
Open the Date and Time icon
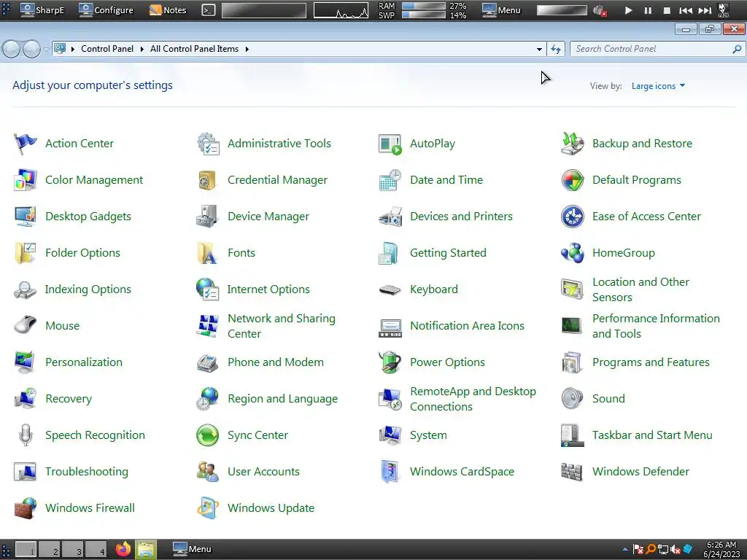click(390, 180)
